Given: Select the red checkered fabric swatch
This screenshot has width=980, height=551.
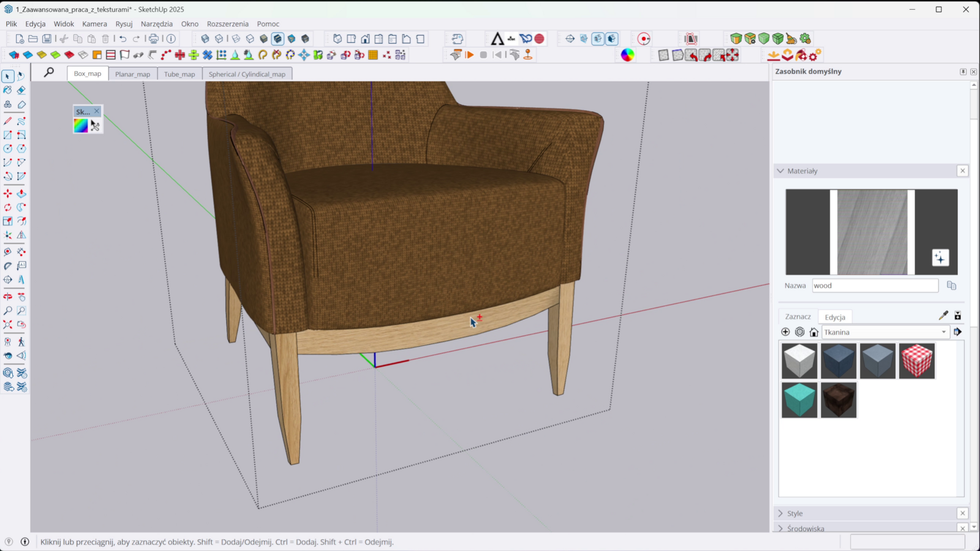Looking at the screenshot, I should [917, 361].
